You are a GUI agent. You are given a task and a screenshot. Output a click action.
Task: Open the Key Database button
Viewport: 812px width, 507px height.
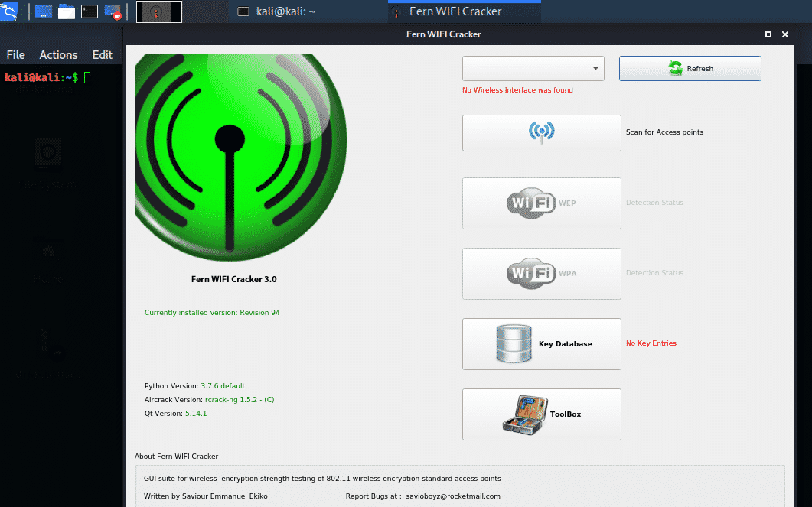(541, 344)
